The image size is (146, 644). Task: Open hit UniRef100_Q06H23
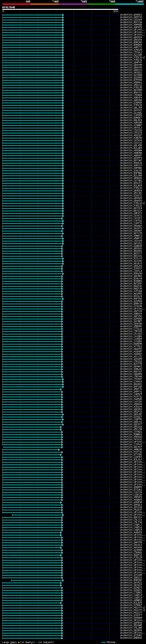coord(131,15)
